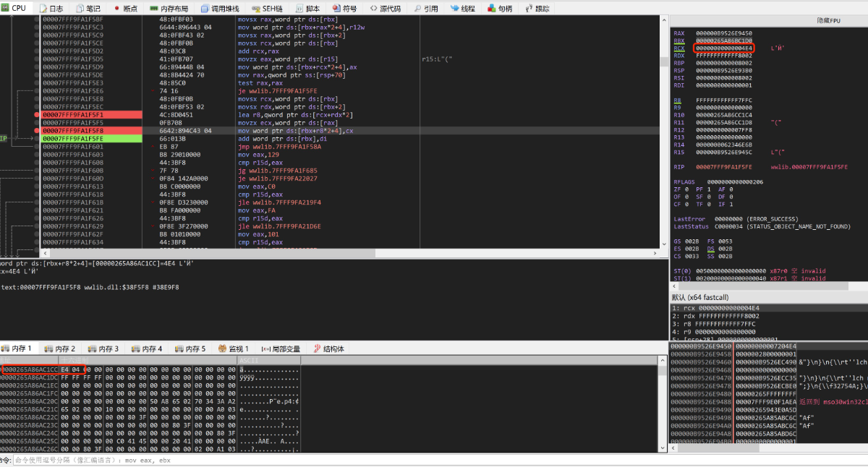The image size is (868, 467).
Task: Open the 日志 log tab
Action: 50,8
